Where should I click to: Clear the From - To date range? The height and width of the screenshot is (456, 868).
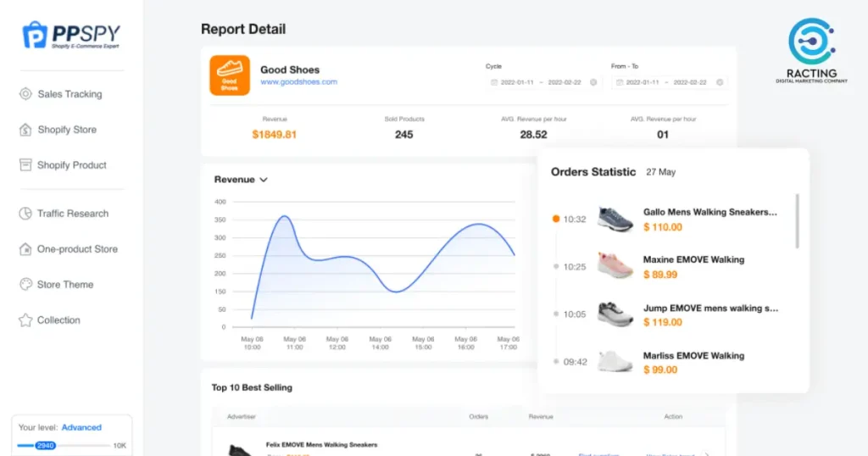[720, 82]
